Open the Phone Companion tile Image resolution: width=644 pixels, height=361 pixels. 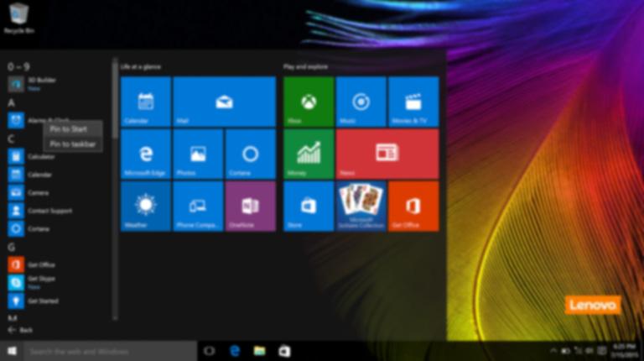tap(198, 207)
